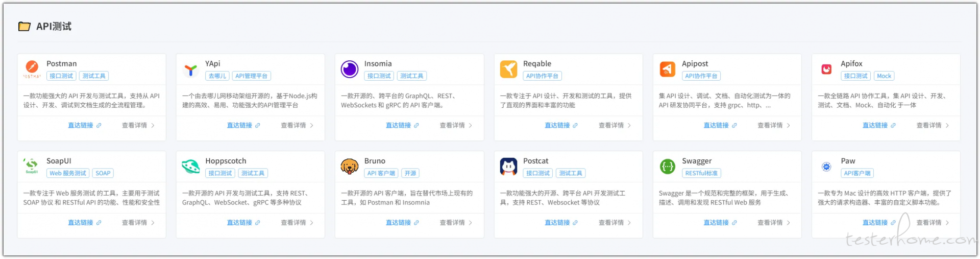Select the 测试工具 tag on Insomia card

pos(412,76)
